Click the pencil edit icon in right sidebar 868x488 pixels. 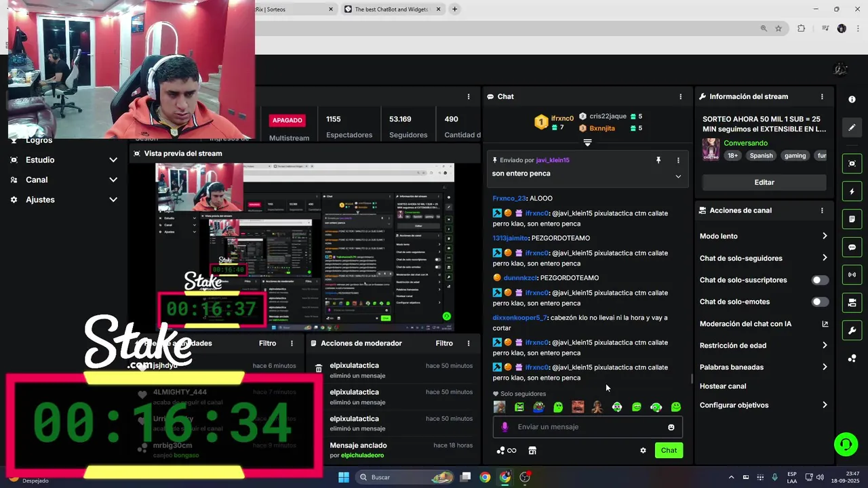point(852,127)
